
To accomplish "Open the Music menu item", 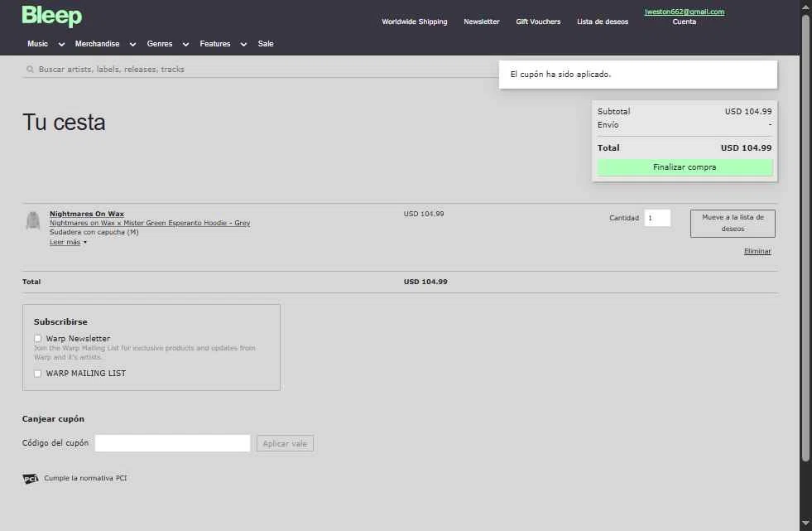I will [x=38, y=44].
